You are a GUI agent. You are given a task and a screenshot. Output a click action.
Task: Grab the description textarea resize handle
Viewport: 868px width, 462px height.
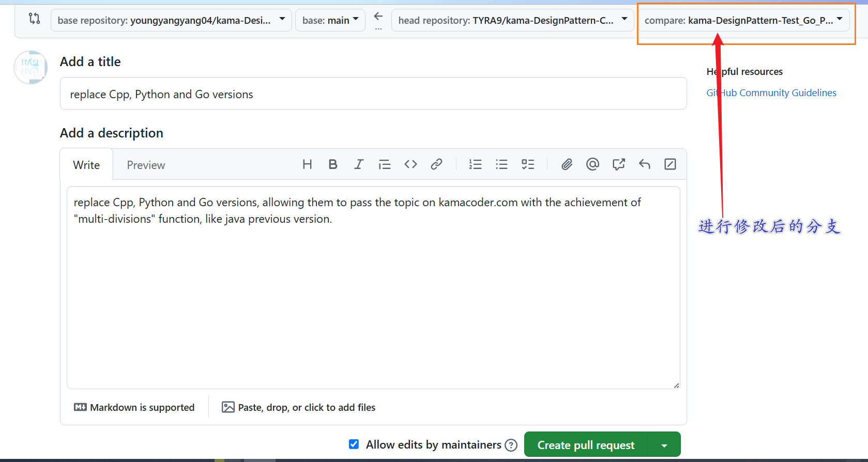(x=676, y=385)
